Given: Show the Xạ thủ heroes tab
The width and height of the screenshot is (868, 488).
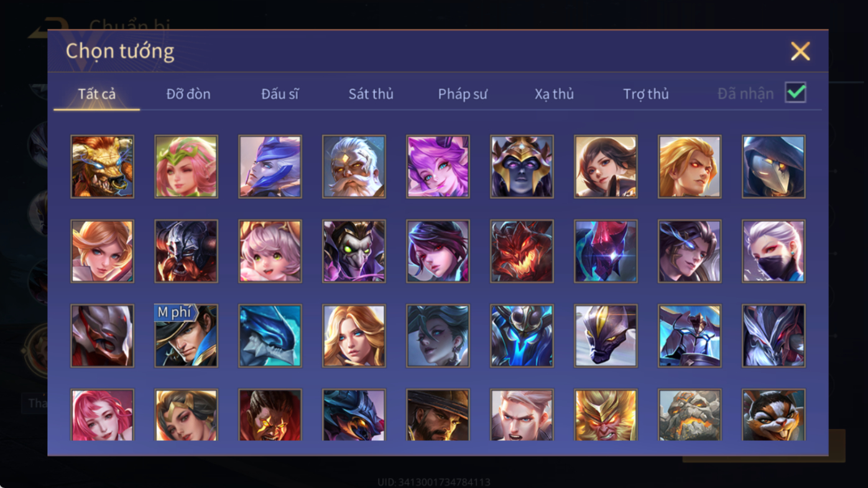Looking at the screenshot, I should [x=554, y=94].
